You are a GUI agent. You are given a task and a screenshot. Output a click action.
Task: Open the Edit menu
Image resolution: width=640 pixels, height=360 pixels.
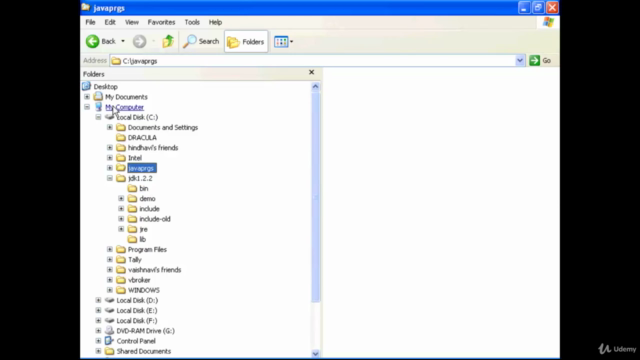110,22
